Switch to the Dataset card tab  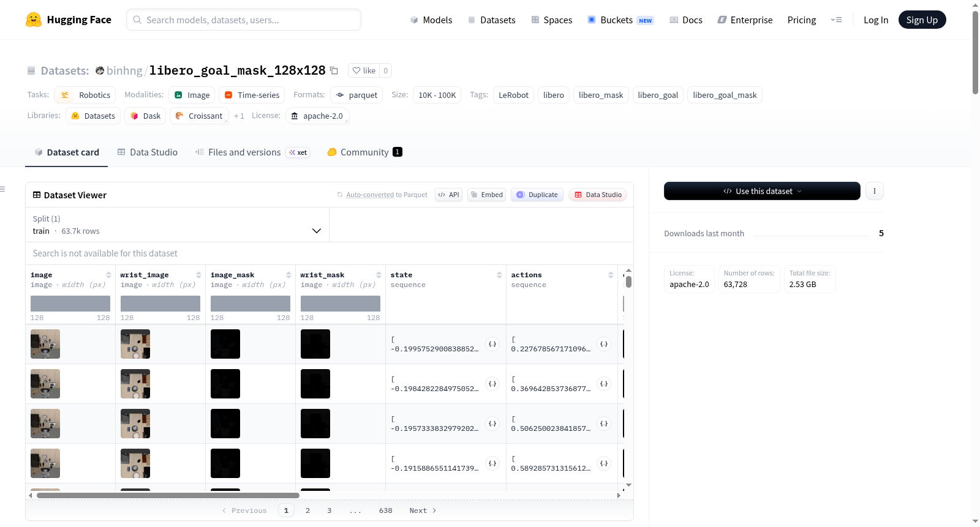pos(67,152)
